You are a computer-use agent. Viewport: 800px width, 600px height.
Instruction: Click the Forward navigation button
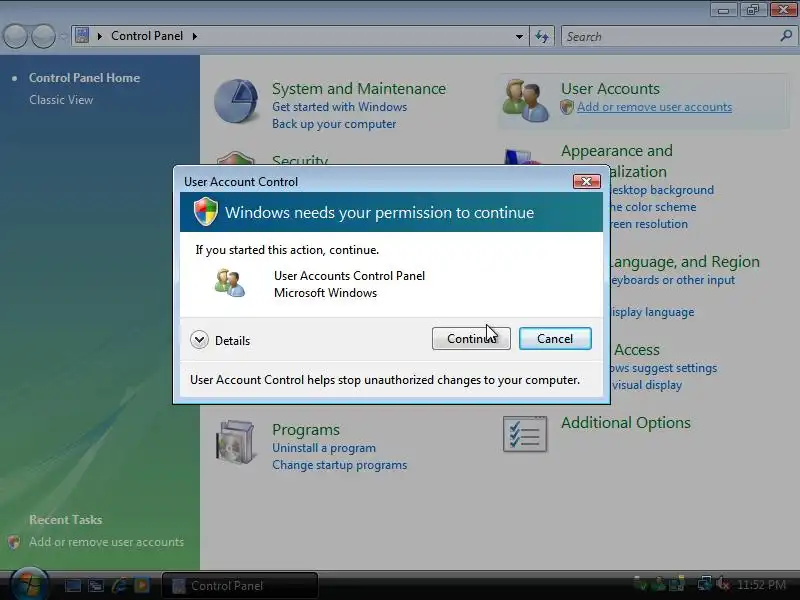pos(43,36)
